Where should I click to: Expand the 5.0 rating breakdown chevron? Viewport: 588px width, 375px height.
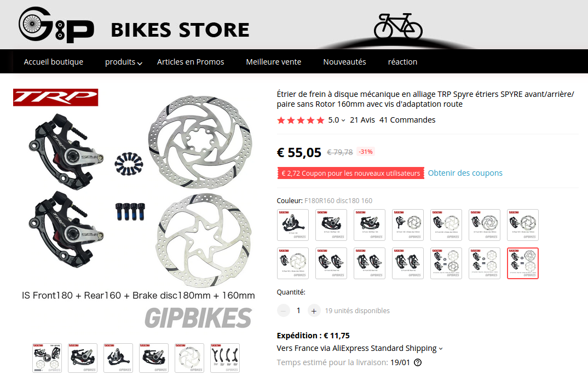[x=343, y=120]
